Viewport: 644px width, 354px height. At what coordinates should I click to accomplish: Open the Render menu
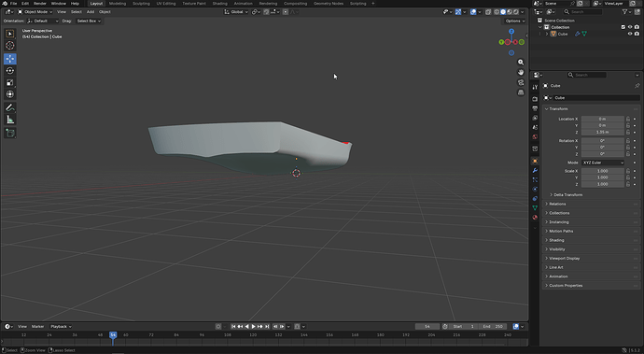coord(40,4)
